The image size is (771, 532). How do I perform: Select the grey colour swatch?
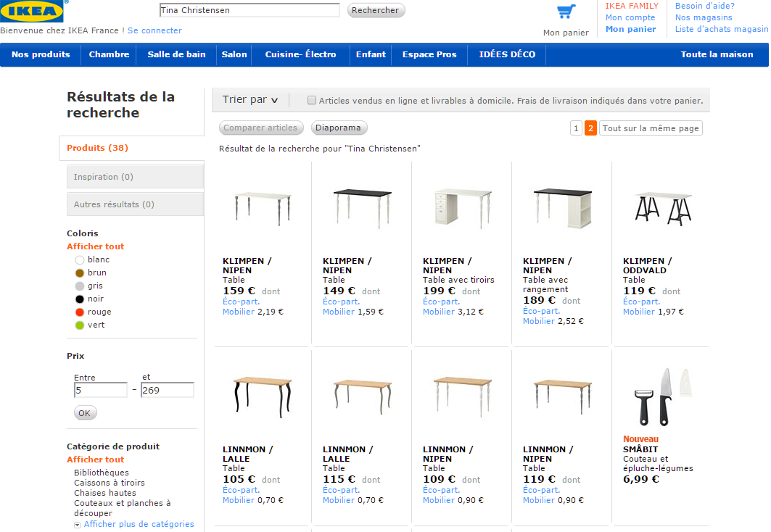tap(80, 286)
